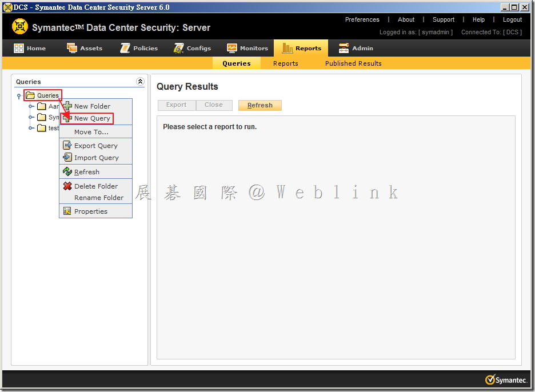Open the Published Results sub-tab
The width and height of the screenshot is (535, 392).
click(353, 63)
